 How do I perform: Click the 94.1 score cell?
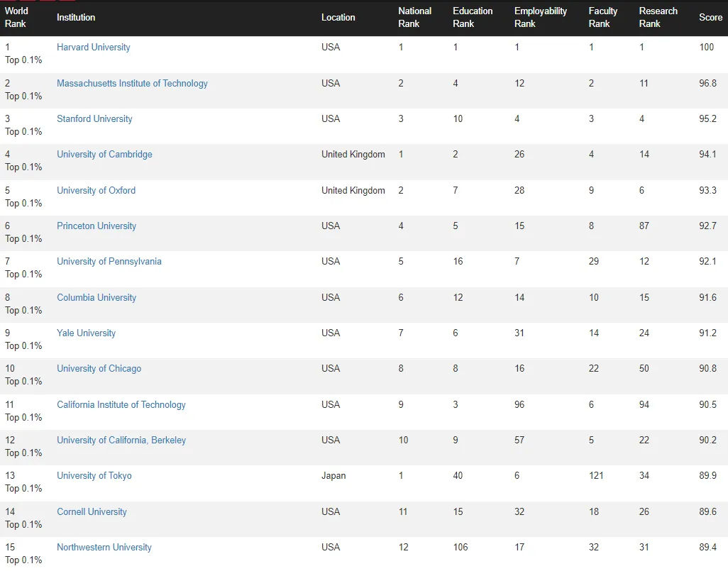(x=707, y=155)
